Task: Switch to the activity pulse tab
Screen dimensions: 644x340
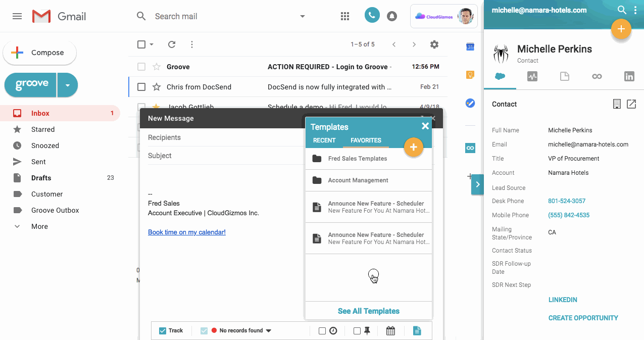Action: (532, 76)
